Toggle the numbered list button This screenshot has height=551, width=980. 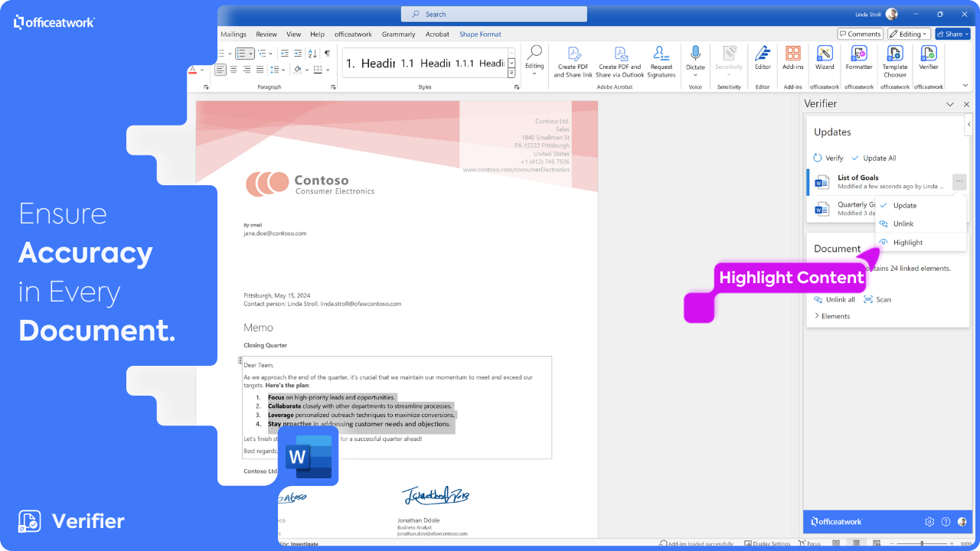[244, 54]
